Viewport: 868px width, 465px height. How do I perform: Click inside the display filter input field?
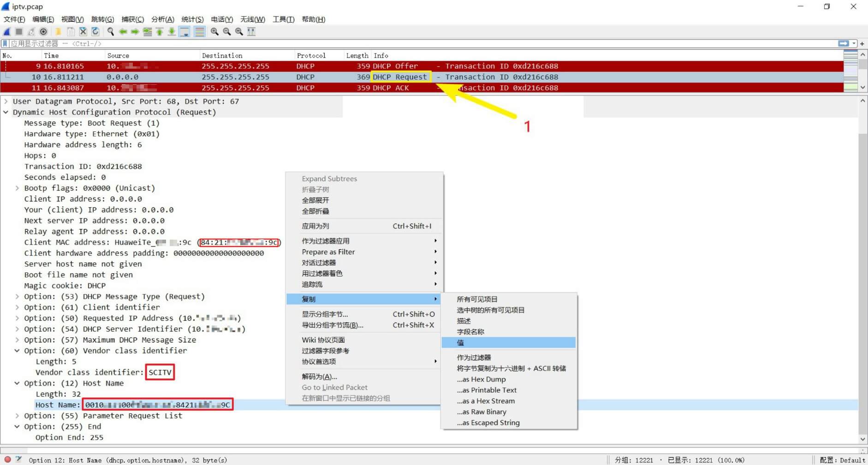click(x=184, y=43)
